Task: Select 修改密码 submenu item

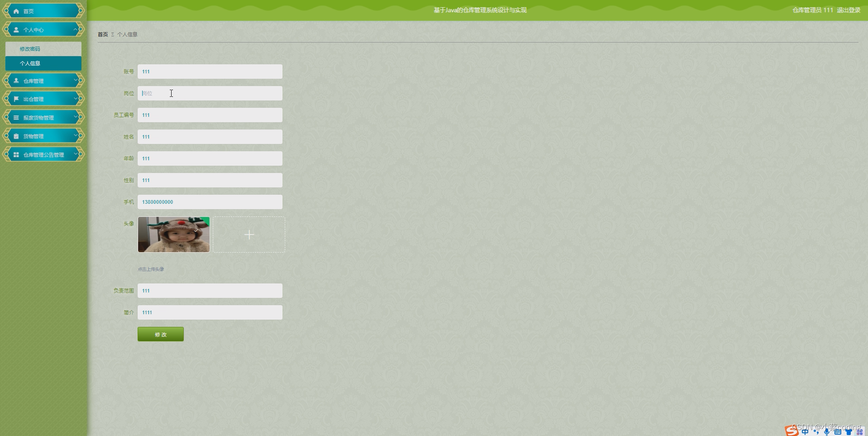Action: tap(43, 49)
